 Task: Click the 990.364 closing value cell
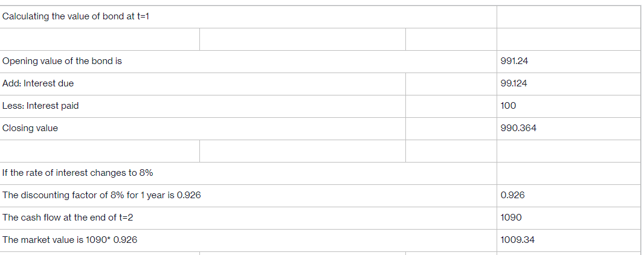point(519,128)
